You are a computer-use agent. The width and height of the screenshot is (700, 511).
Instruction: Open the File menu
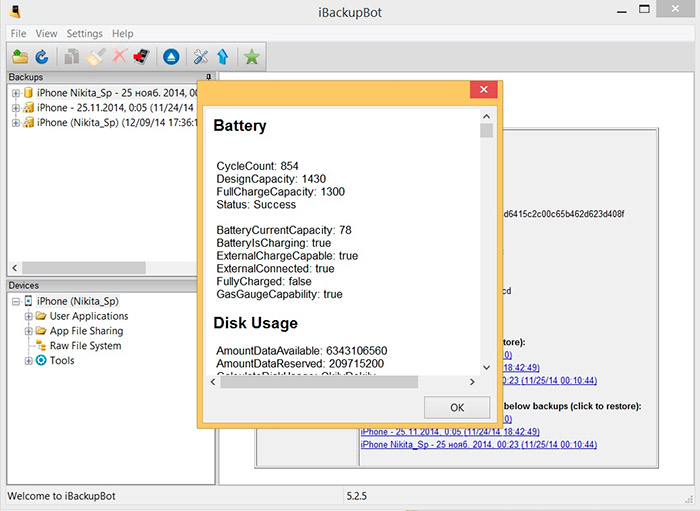[18, 34]
